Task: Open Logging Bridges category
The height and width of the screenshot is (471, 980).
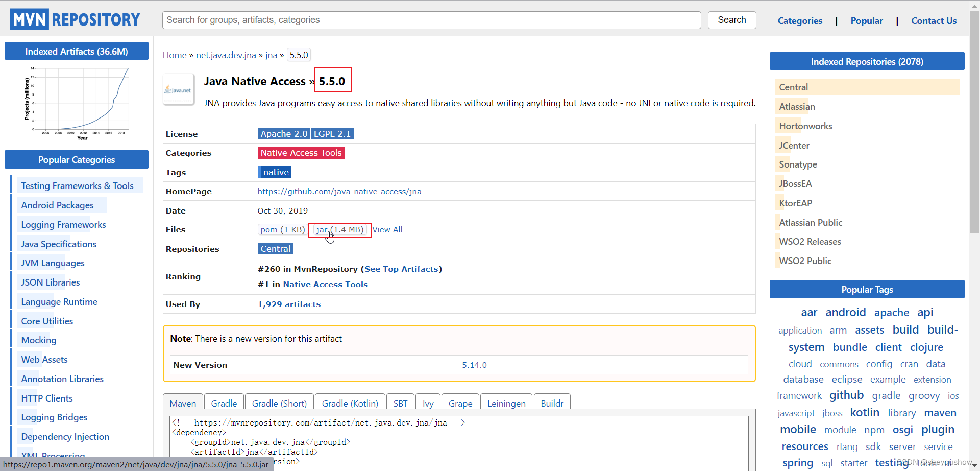Action: tap(54, 417)
